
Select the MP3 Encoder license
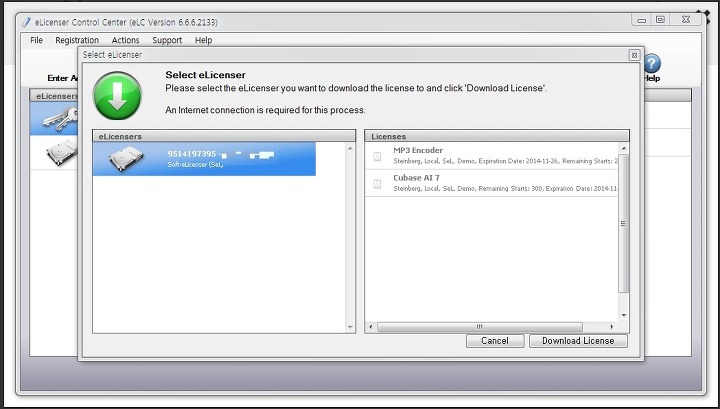point(491,156)
